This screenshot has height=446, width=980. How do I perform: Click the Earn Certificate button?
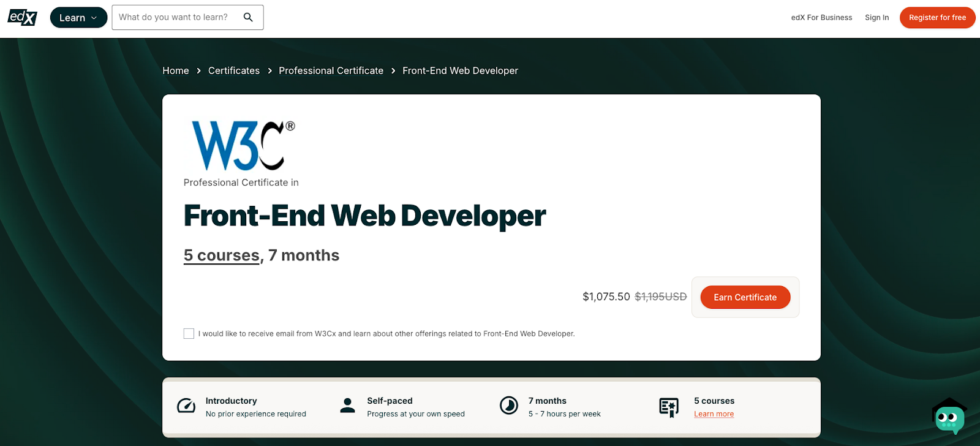click(x=745, y=297)
